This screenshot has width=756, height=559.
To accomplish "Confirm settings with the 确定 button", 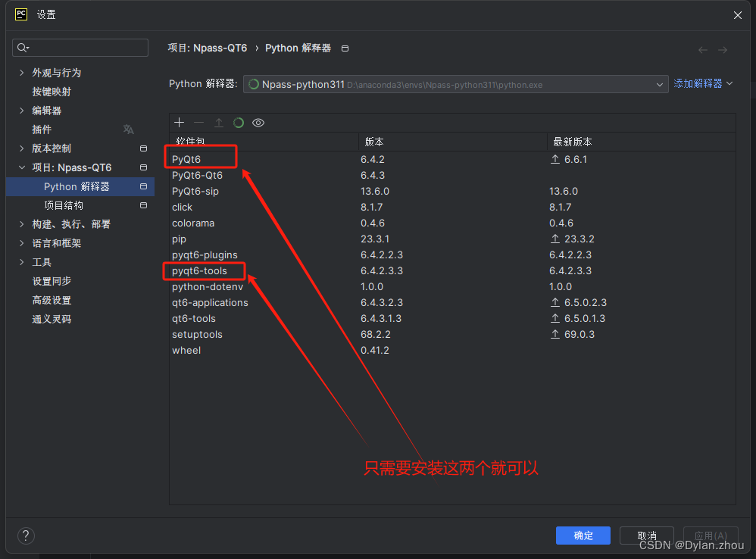I will tap(583, 536).
